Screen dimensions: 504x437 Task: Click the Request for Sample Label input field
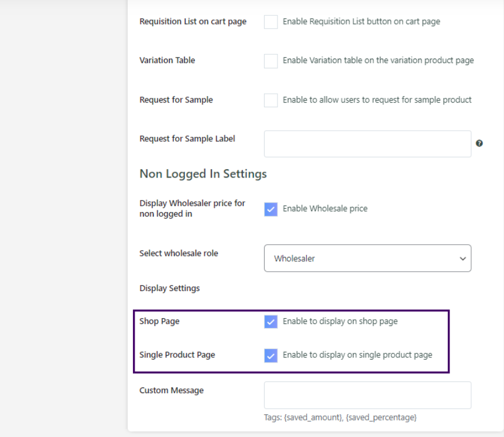pyautogui.click(x=368, y=144)
